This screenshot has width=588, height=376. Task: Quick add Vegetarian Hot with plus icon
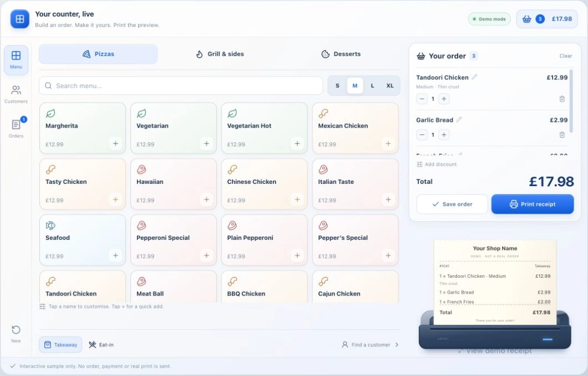pyautogui.click(x=297, y=143)
